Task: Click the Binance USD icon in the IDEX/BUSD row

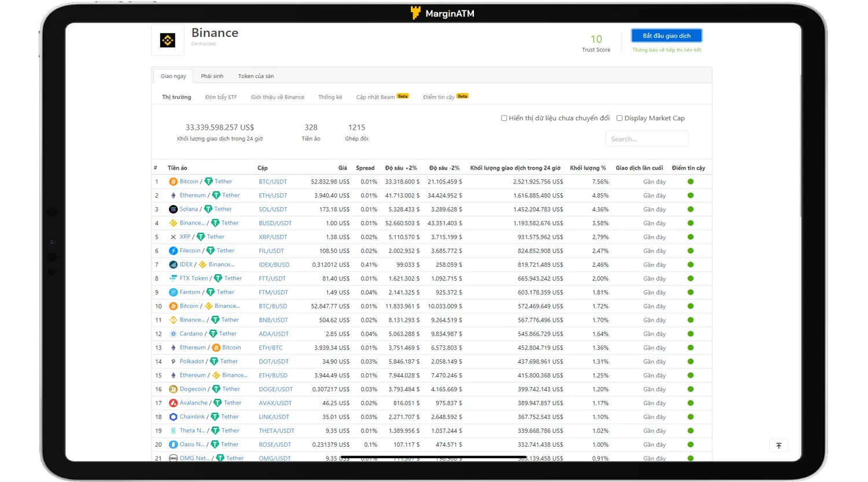Action: point(203,264)
